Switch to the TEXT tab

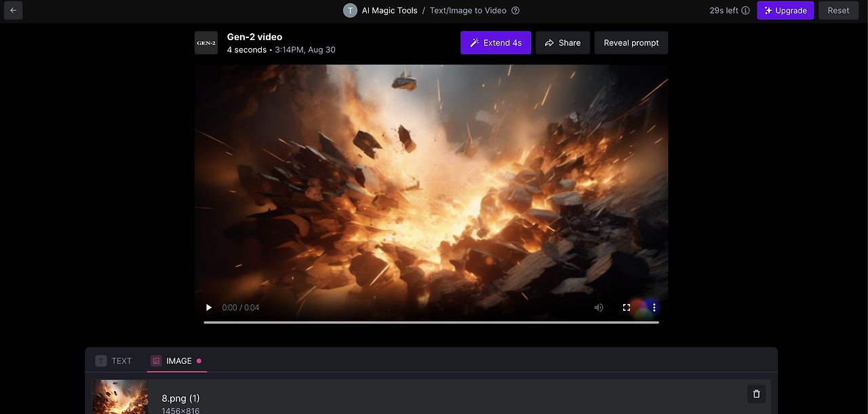(x=114, y=361)
